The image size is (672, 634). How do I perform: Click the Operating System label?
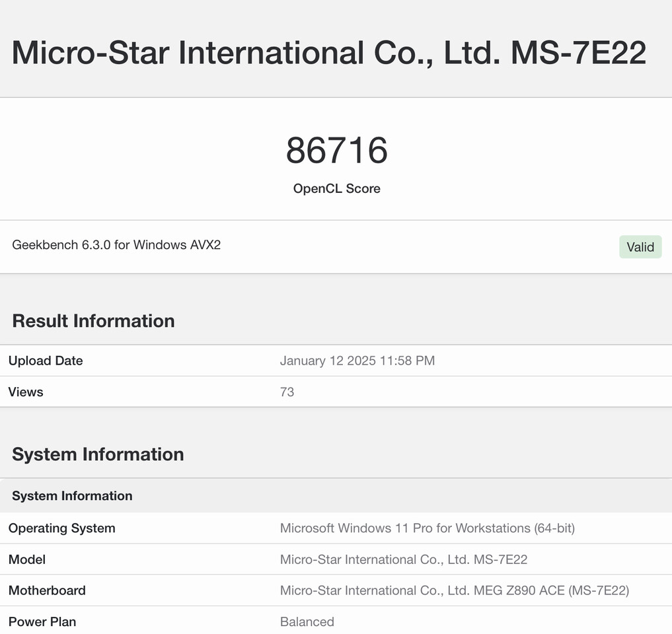tap(61, 528)
